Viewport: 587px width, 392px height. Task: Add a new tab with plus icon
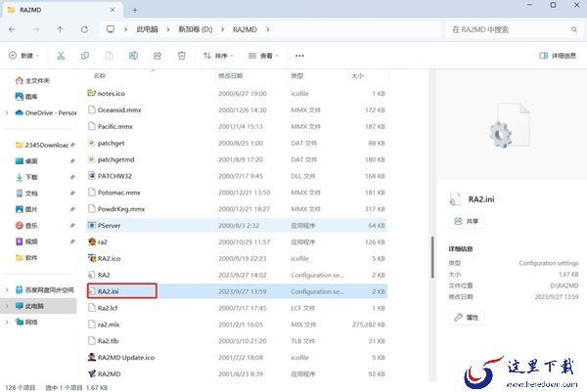tap(135, 10)
